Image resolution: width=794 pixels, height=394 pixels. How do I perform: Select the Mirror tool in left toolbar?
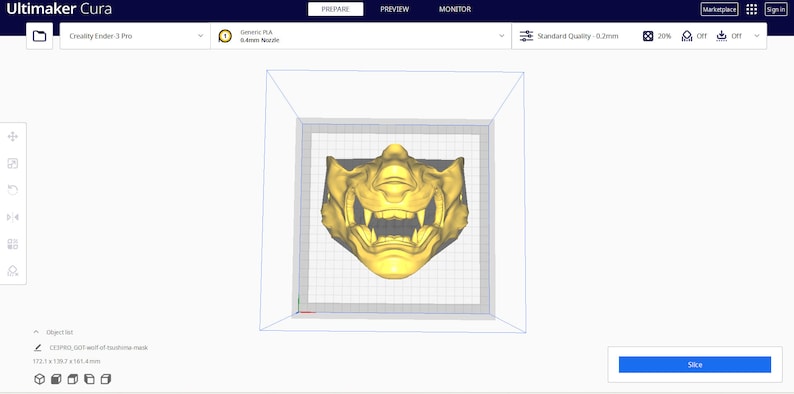pyautogui.click(x=13, y=217)
